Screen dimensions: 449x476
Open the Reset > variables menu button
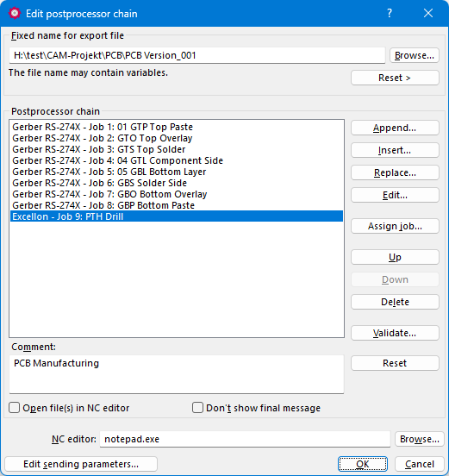(x=395, y=78)
